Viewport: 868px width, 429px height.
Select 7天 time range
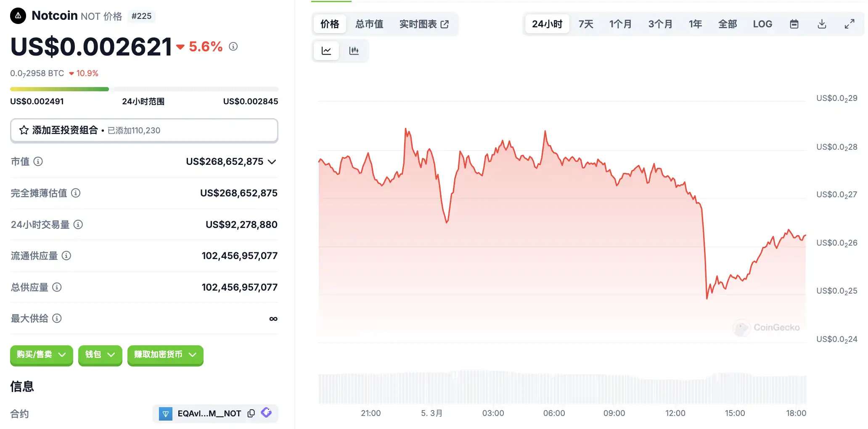click(x=586, y=24)
